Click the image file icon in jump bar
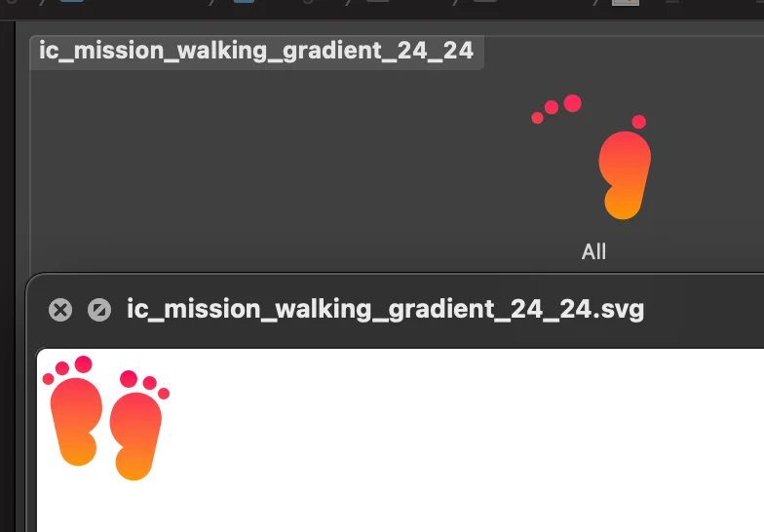This screenshot has height=532, width=764. (x=626, y=2)
